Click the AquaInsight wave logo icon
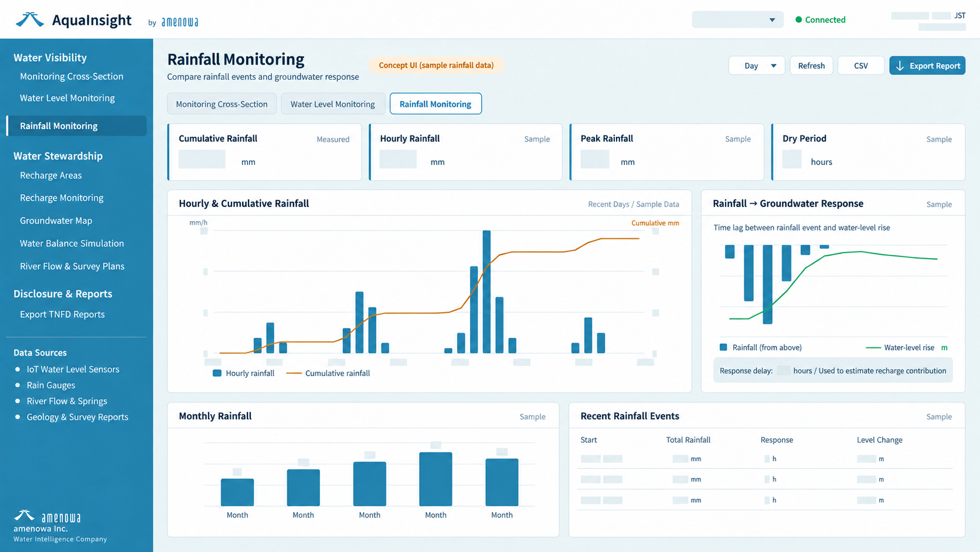 click(30, 19)
